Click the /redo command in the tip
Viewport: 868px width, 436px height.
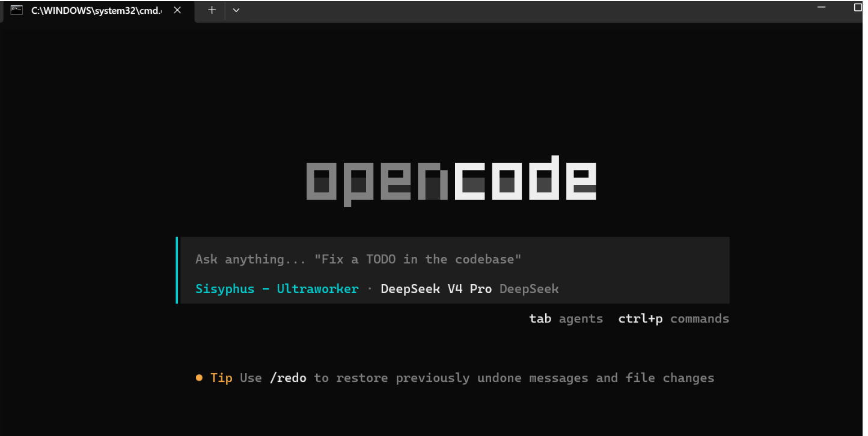point(288,378)
